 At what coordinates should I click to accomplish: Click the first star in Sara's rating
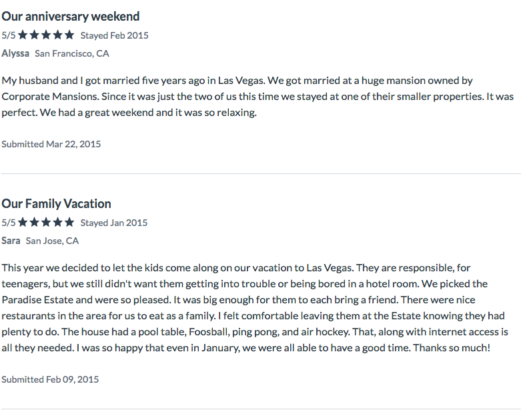coord(23,222)
